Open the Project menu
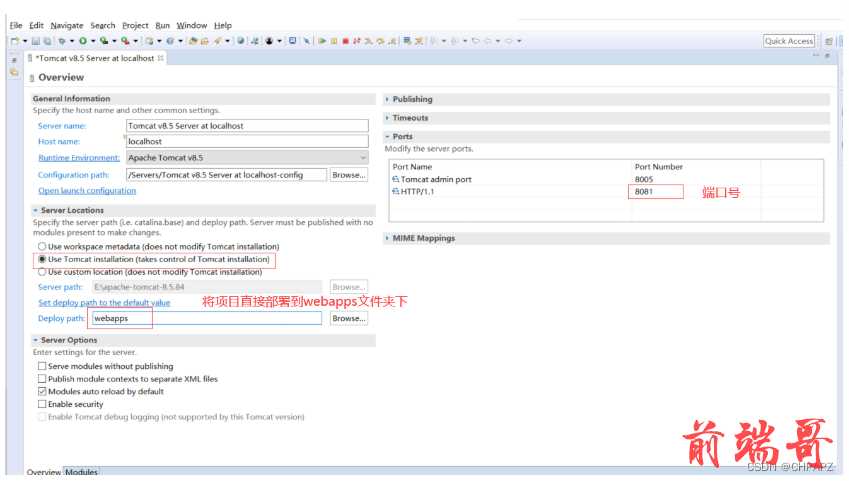 pos(135,25)
